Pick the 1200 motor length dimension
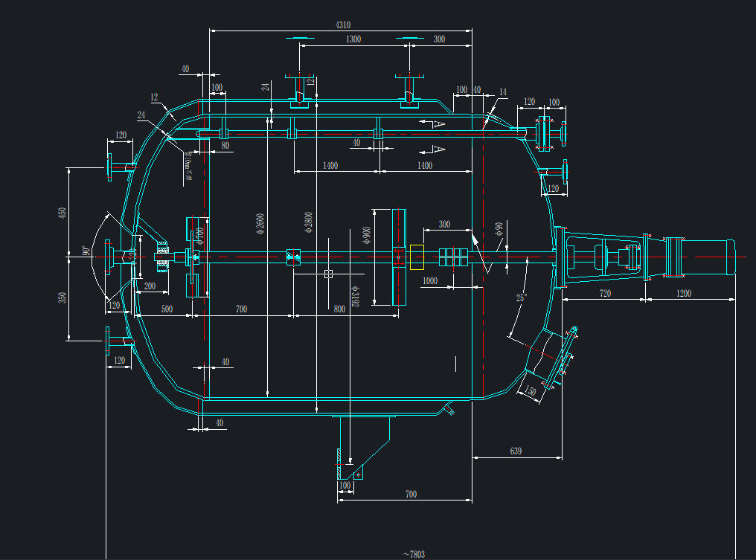The height and width of the screenshot is (560, 756). 684,293
